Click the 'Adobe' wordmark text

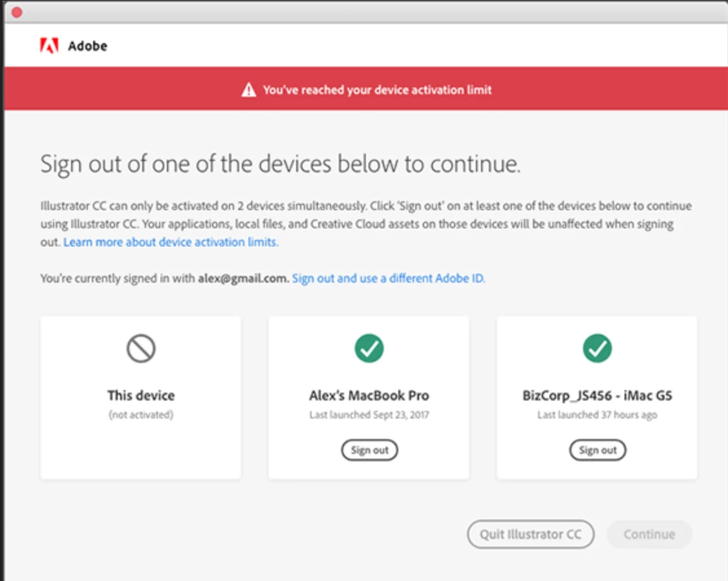coord(88,46)
